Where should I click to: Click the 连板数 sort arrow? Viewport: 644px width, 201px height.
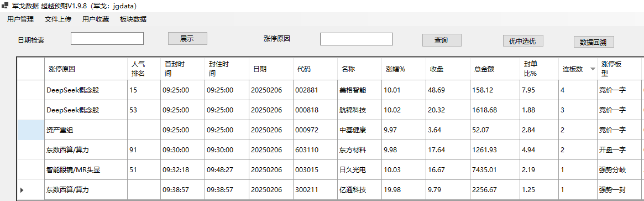pyautogui.click(x=592, y=69)
